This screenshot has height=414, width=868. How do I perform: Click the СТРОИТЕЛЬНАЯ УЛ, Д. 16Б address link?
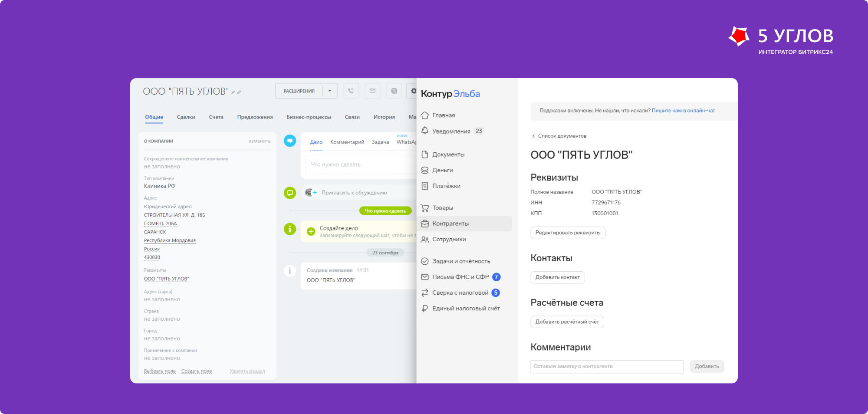coord(174,215)
